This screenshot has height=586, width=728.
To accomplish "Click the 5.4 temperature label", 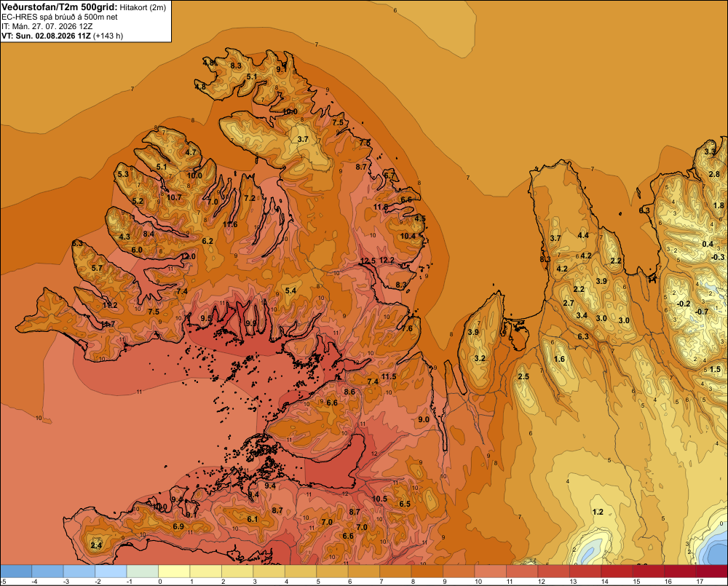I will pos(290,290).
